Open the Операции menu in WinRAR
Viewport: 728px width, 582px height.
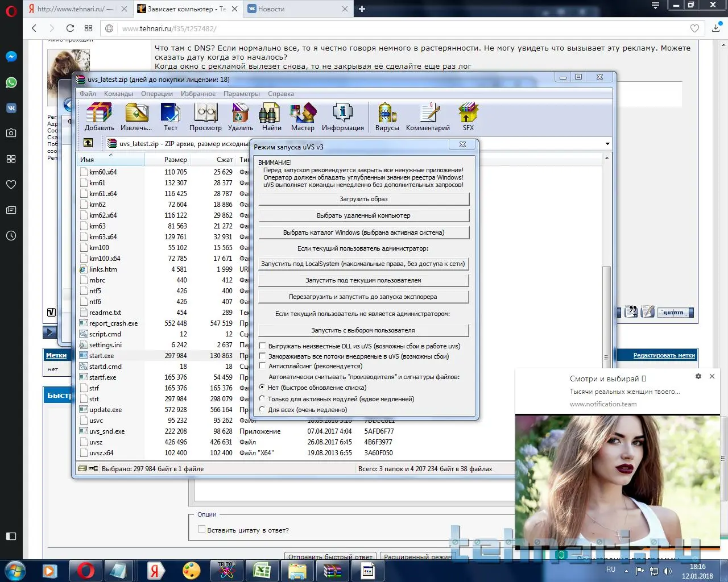pyautogui.click(x=157, y=94)
